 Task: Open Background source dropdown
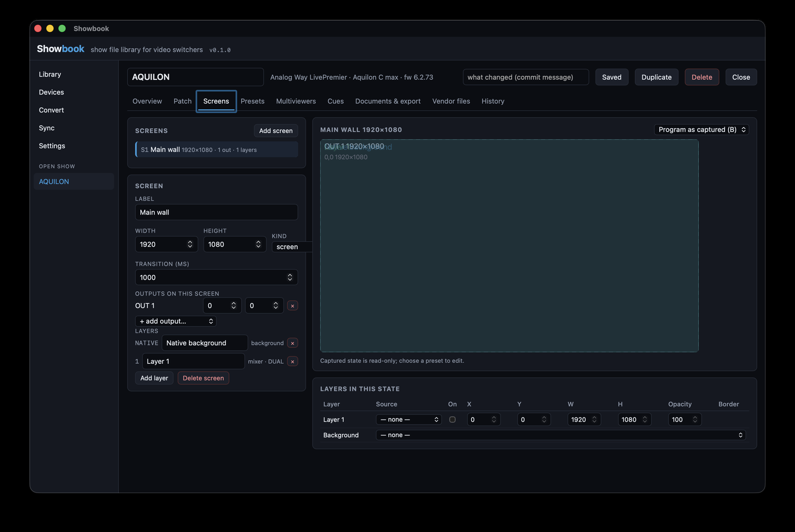click(561, 435)
